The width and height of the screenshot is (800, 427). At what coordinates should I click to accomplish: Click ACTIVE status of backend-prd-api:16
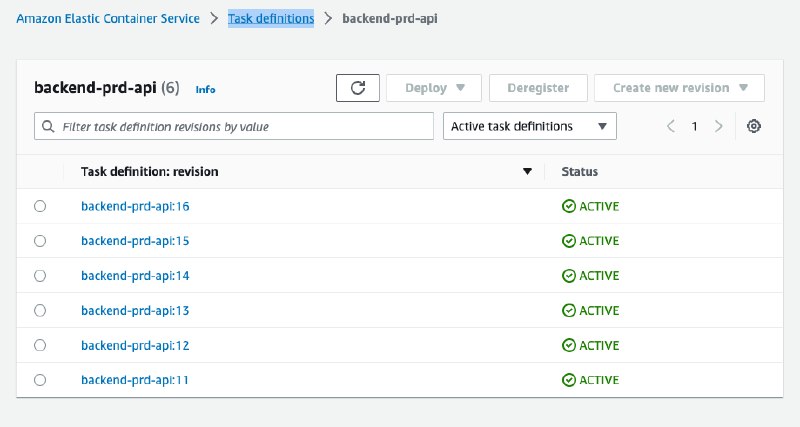590,206
